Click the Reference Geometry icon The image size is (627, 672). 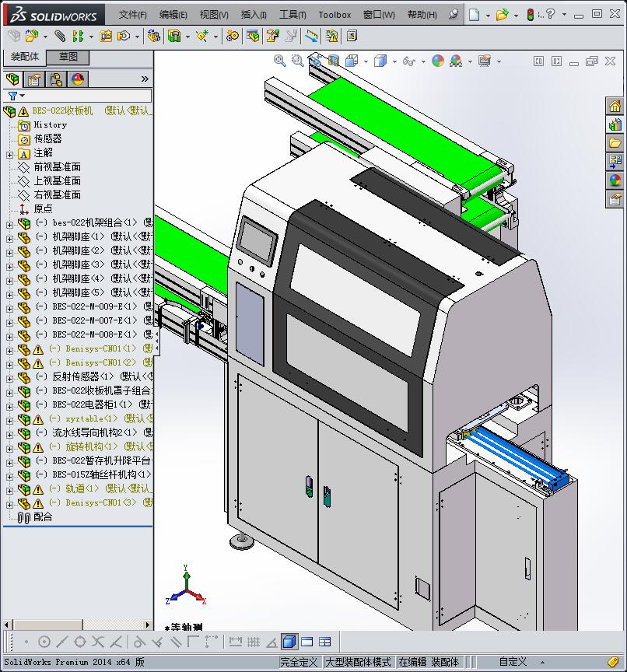click(x=201, y=36)
